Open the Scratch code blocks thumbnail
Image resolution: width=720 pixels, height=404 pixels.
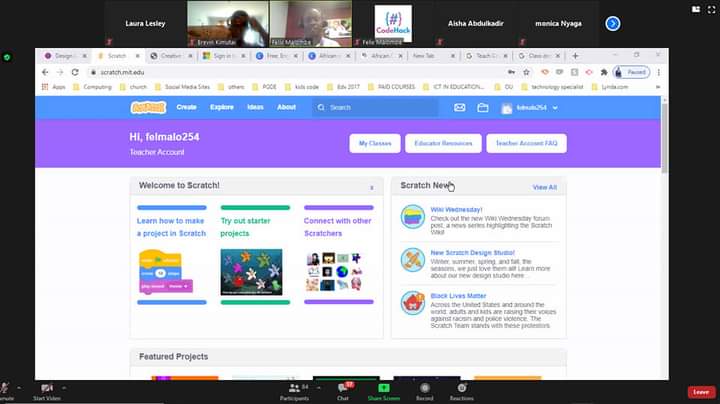(x=166, y=272)
